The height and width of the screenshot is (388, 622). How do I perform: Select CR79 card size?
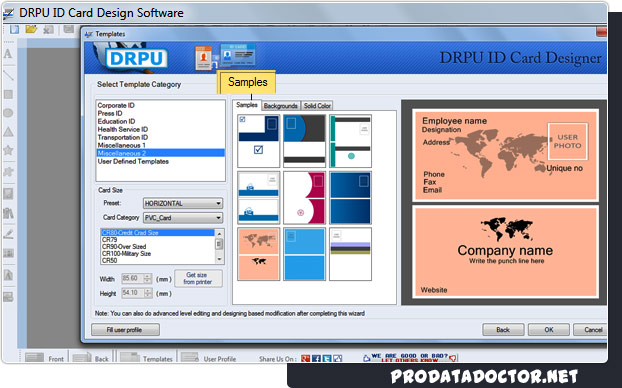click(x=109, y=240)
